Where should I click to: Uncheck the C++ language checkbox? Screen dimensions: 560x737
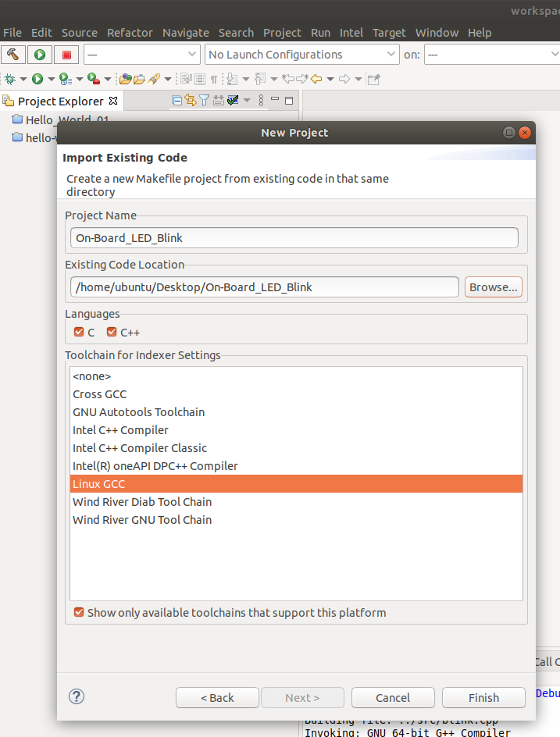(111, 332)
